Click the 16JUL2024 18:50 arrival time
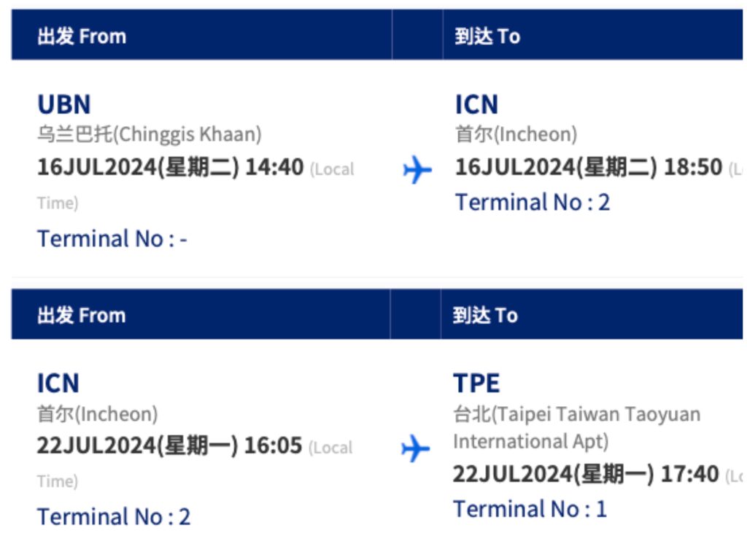The height and width of the screenshot is (560, 747). (x=589, y=167)
